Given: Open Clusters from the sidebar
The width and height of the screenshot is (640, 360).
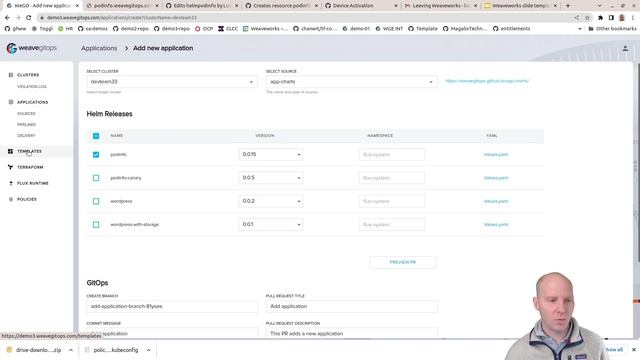Looking at the screenshot, I should 28,75.
